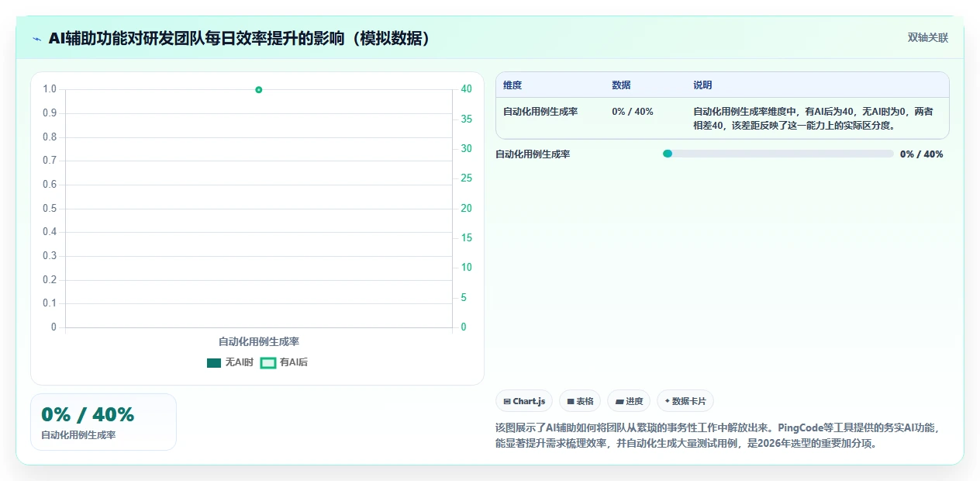Toggle the 无AI时 legend item
Screen dimensions: 980x481
point(230,362)
